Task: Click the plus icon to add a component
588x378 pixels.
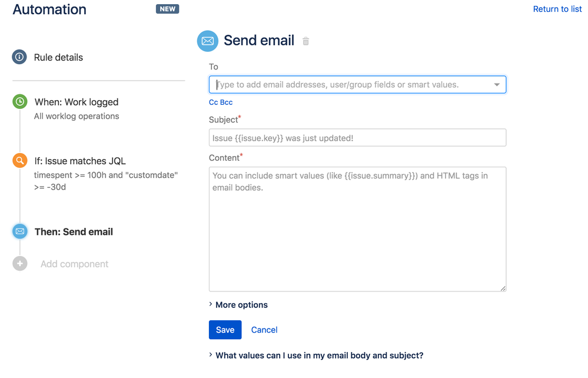Action: 19,264
